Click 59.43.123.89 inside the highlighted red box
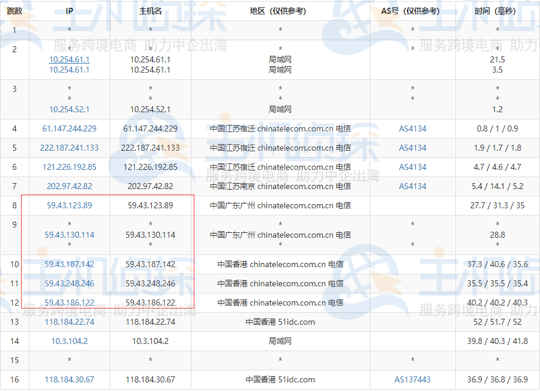Viewport: 540px width, 392px height. pos(69,205)
